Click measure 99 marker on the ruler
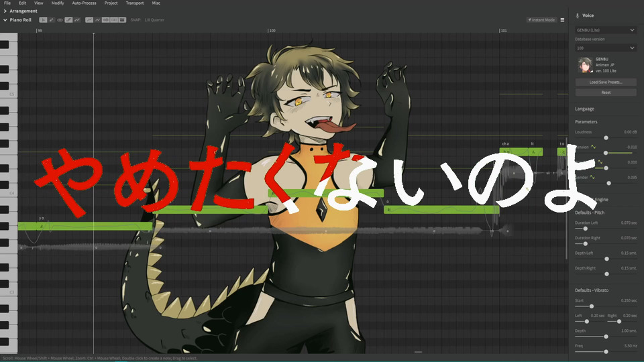644x362 pixels. pyautogui.click(x=39, y=31)
